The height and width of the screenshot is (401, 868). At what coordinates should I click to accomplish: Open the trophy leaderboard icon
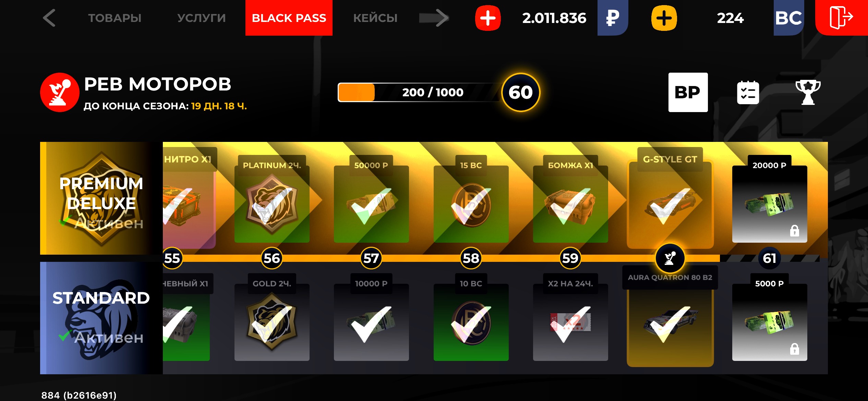[x=808, y=92]
